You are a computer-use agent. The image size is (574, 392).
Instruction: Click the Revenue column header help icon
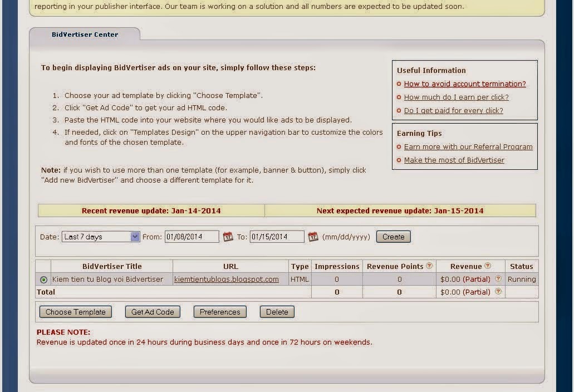tap(488, 266)
